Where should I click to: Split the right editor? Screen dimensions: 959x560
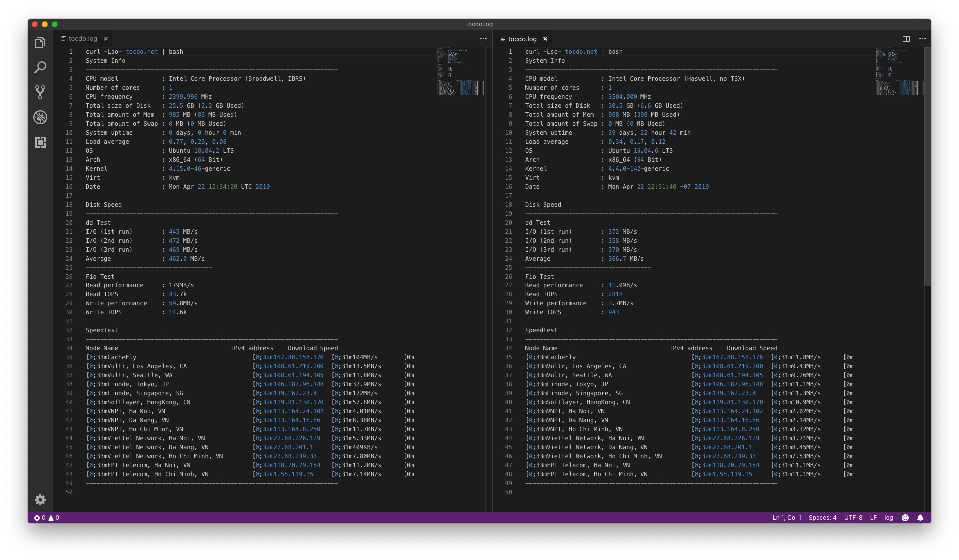pos(906,39)
